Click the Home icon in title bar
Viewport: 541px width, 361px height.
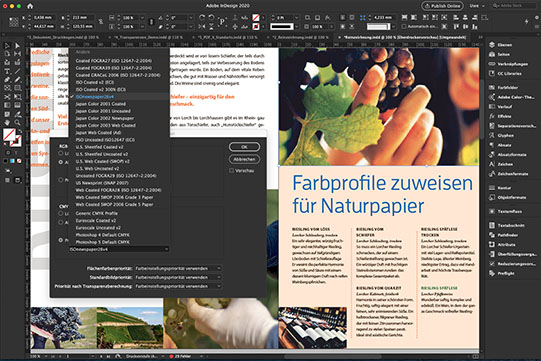[x=30, y=6]
